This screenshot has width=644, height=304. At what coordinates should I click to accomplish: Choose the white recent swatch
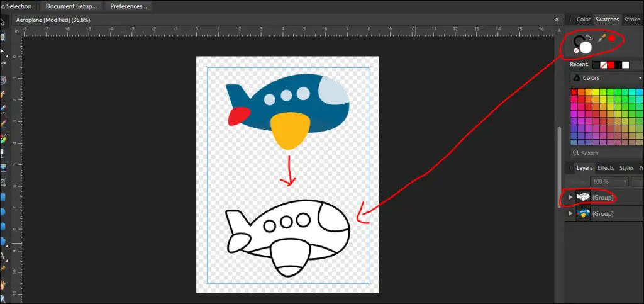626,65
